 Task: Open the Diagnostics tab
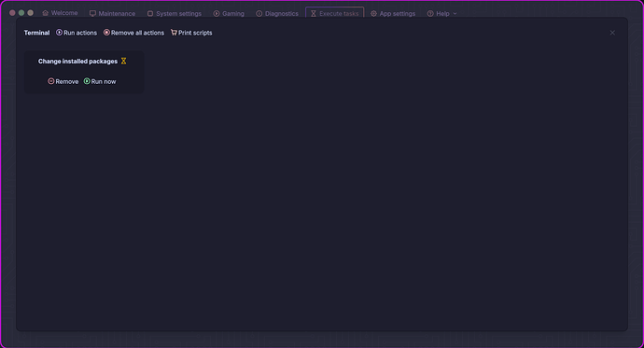pyautogui.click(x=277, y=14)
